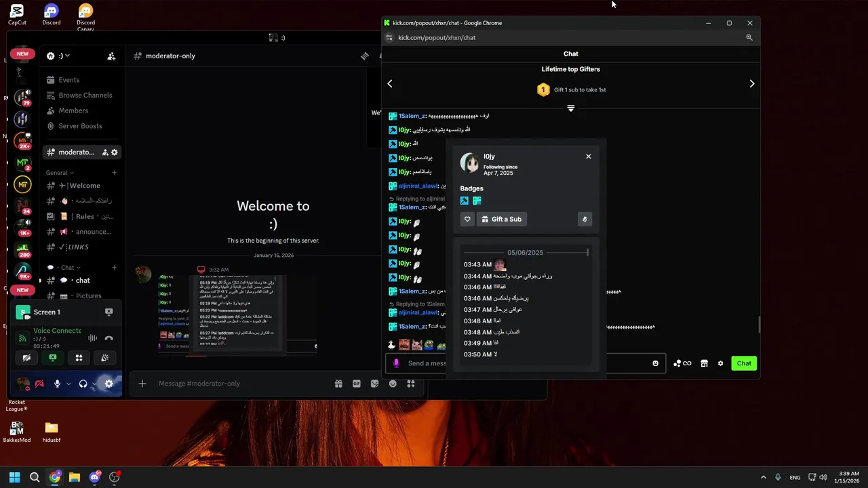Open Kick chat settings gear
The image size is (868, 488).
(x=720, y=363)
